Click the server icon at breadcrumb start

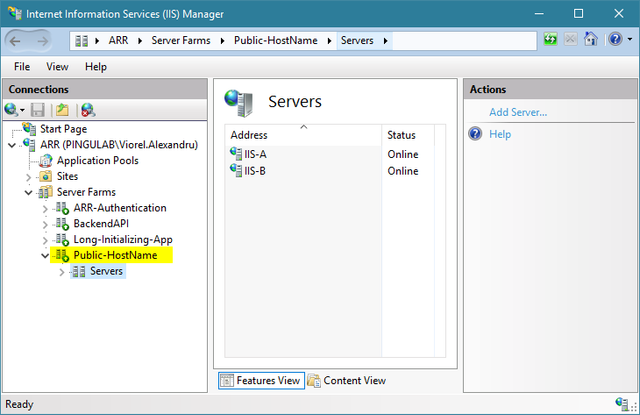coord(82,41)
